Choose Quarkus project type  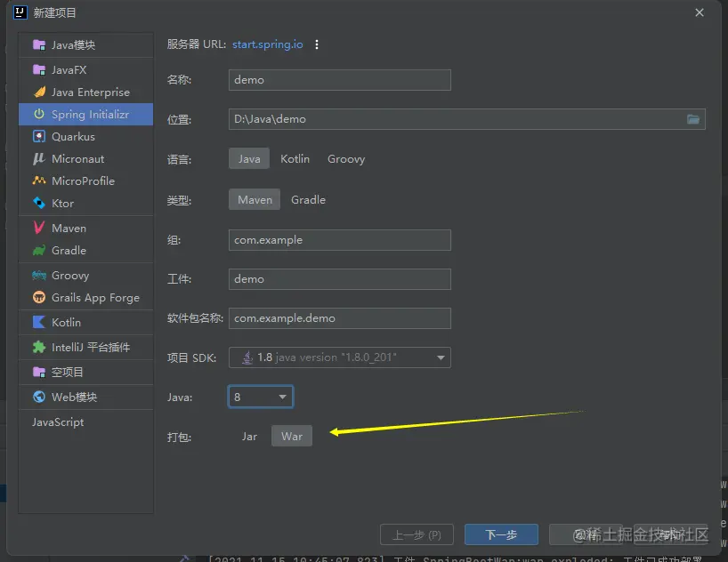pyautogui.click(x=86, y=136)
